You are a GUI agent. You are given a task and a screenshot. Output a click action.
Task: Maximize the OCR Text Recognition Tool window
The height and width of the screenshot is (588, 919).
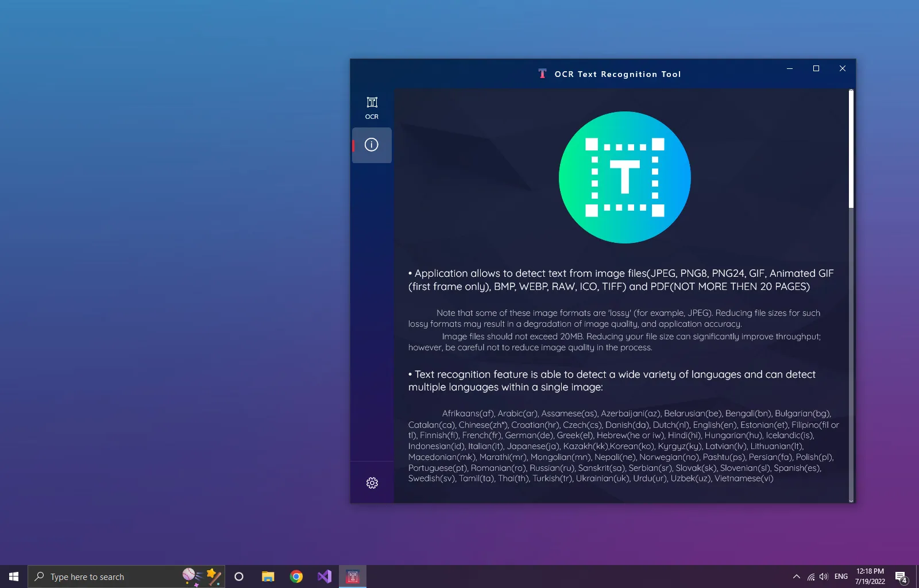click(816, 68)
